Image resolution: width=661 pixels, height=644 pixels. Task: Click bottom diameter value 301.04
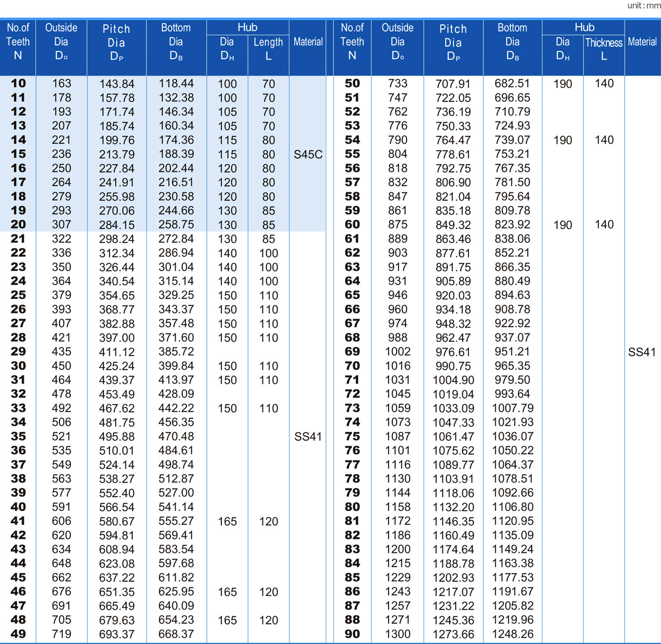point(176,267)
